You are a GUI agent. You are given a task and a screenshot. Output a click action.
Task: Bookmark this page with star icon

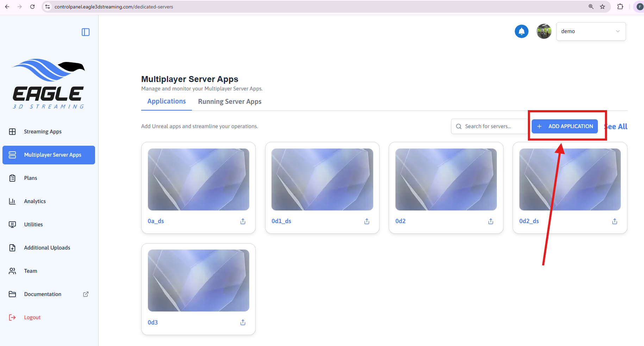pos(602,7)
